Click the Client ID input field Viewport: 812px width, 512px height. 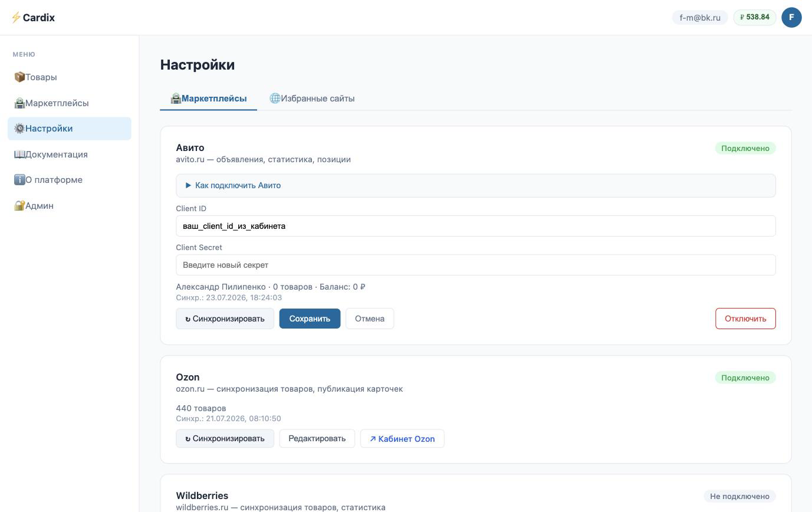(x=475, y=226)
